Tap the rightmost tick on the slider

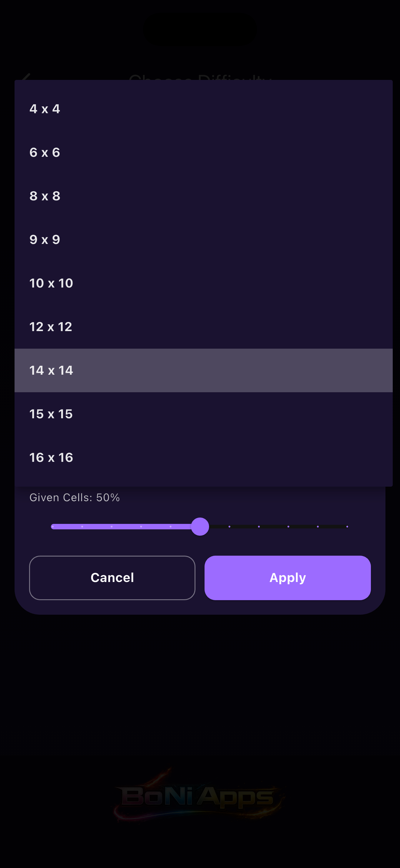pyautogui.click(x=347, y=526)
